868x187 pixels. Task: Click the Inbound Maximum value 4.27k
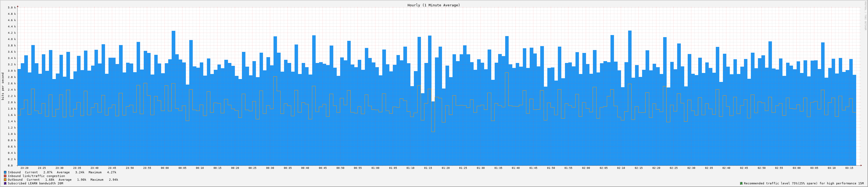tap(112, 172)
